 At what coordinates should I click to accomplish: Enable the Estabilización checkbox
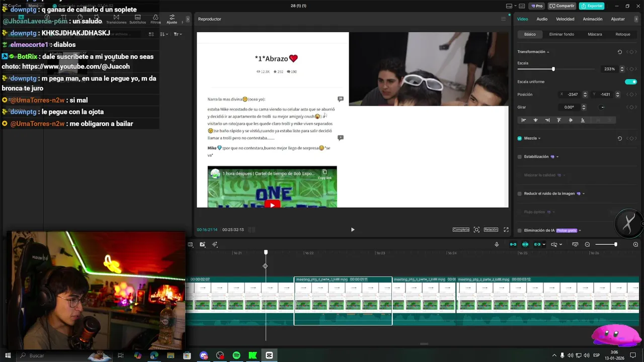coord(520,157)
